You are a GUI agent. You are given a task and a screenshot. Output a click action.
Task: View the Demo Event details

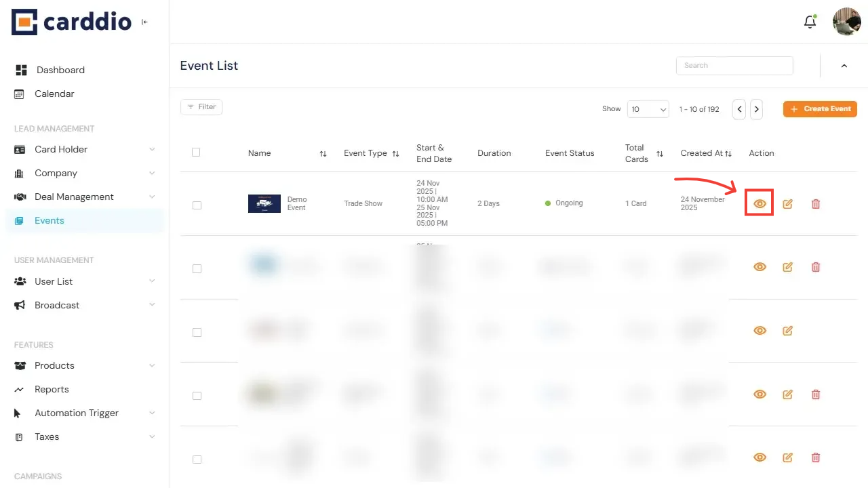pos(759,204)
